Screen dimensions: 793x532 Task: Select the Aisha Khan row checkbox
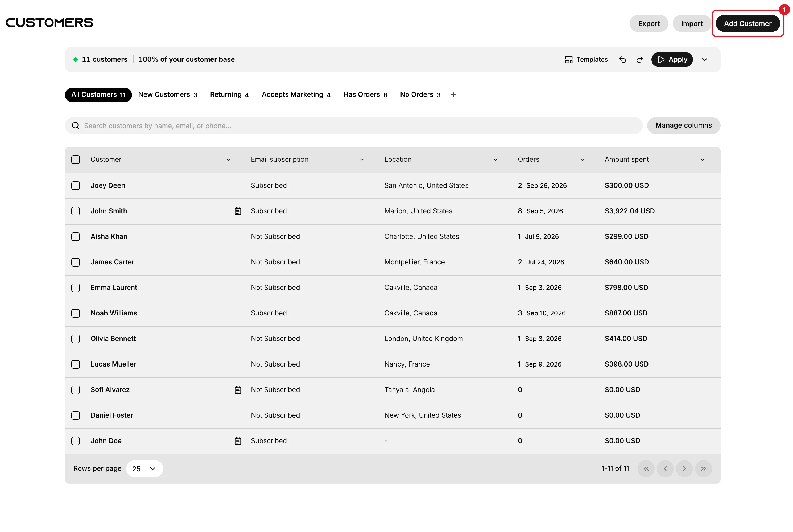click(x=76, y=236)
